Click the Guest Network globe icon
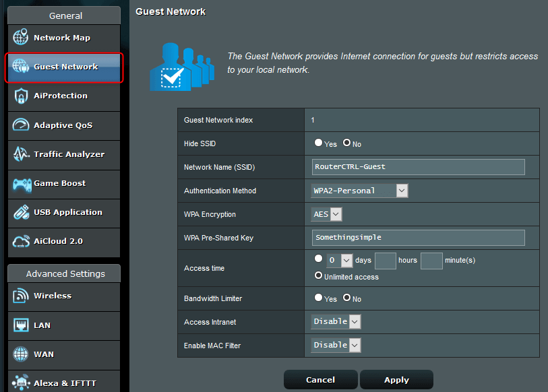The height and width of the screenshot is (392, 548). [21, 66]
